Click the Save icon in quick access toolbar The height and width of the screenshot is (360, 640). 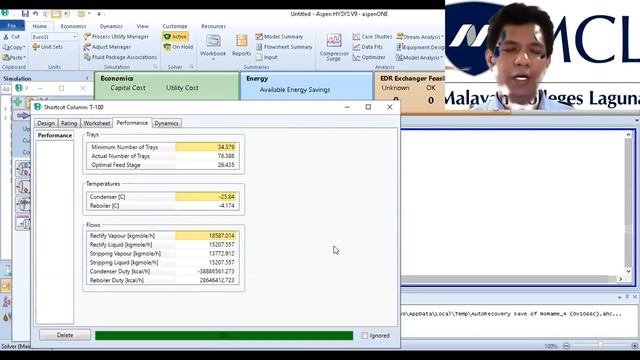(x=25, y=13)
